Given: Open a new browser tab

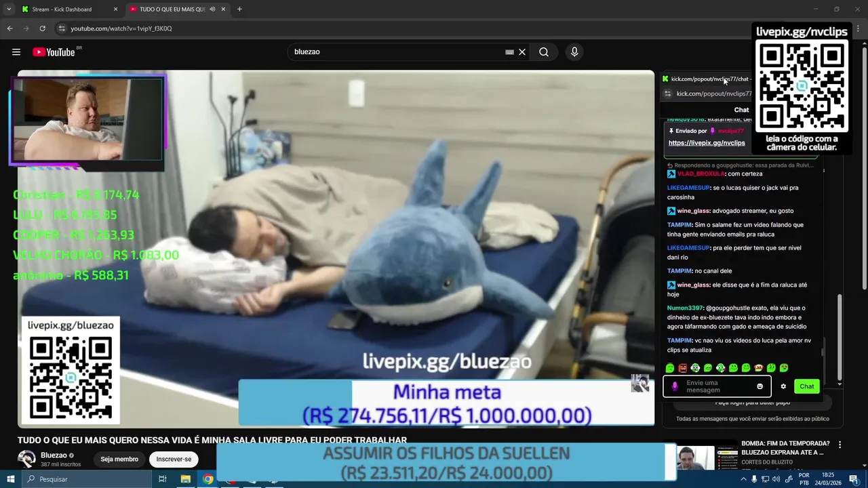Looking at the screenshot, I should coord(239,9).
